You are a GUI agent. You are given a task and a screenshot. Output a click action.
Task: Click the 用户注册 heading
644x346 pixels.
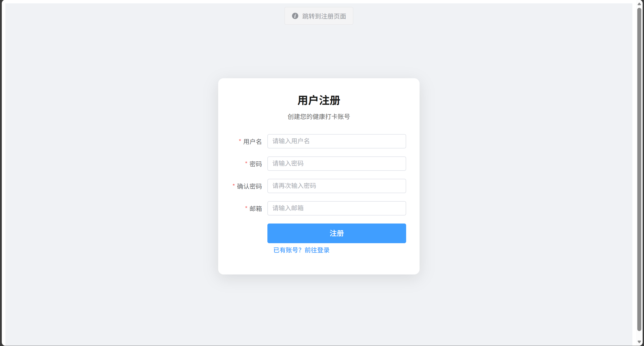pyautogui.click(x=318, y=100)
